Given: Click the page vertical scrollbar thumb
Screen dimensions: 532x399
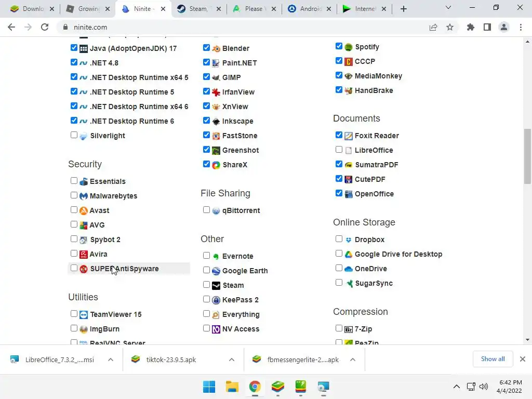Looking at the screenshot, I should [527, 156].
